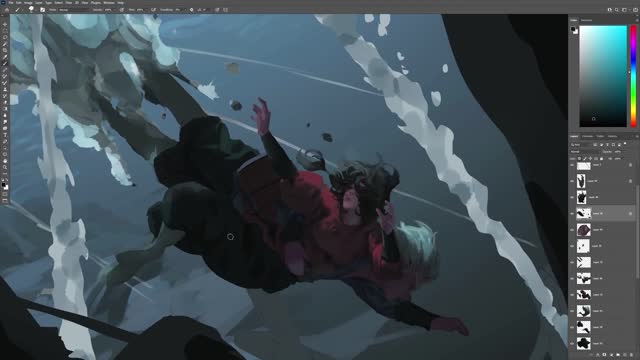Open the Brush tool preset picker
The image size is (640, 360).
click(18, 10)
